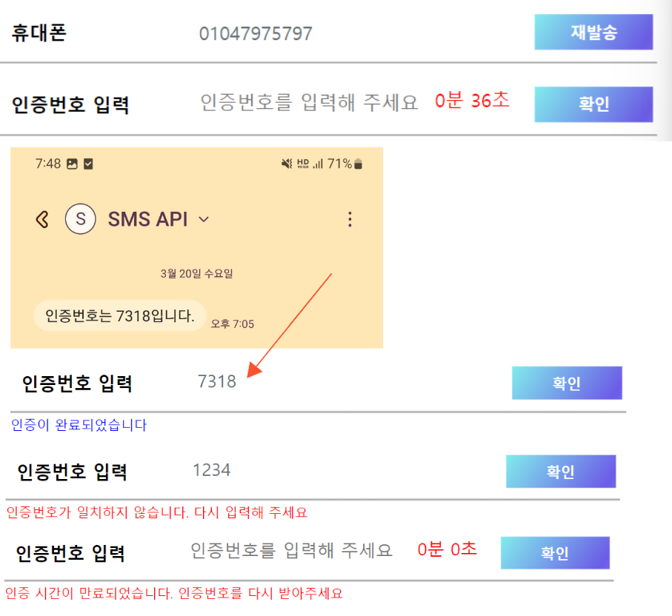Click the muted sound status icon

(287, 164)
